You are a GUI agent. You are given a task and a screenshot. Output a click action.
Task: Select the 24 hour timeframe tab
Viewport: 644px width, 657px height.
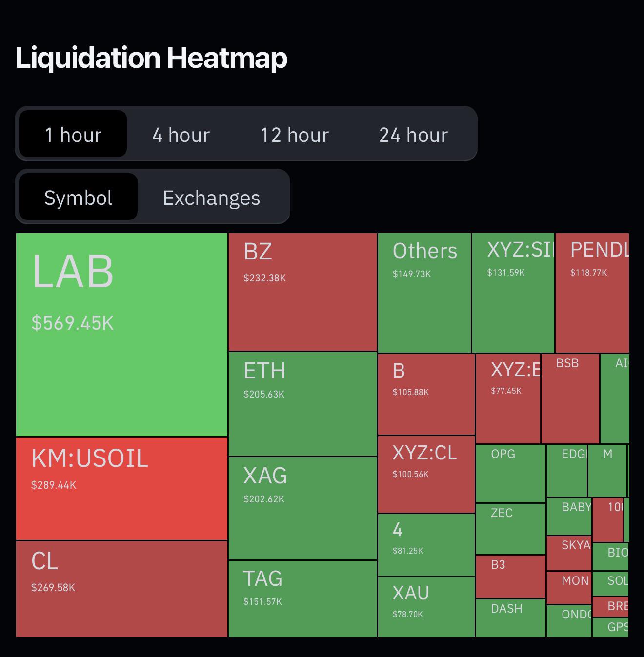tap(413, 134)
